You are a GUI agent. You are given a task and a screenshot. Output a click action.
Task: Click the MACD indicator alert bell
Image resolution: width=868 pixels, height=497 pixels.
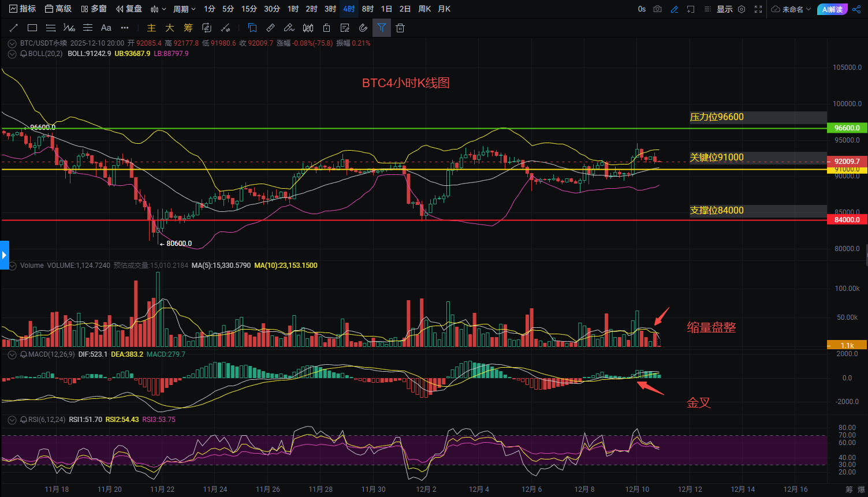[24, 354]
